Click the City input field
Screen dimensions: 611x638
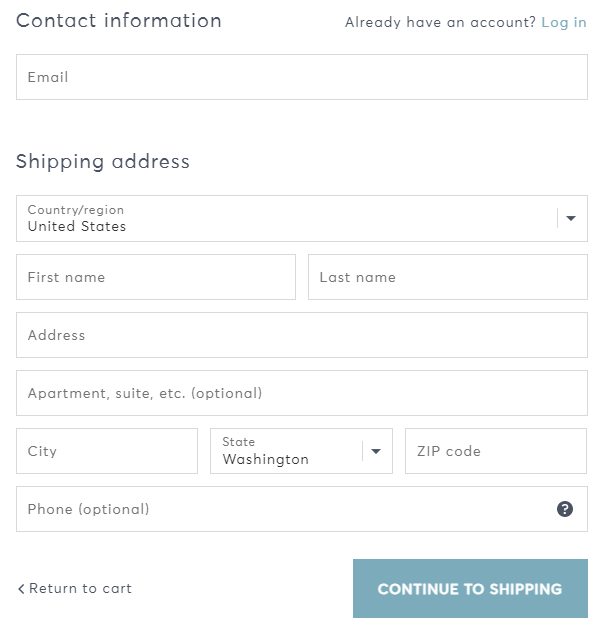[x=107, y=451]
